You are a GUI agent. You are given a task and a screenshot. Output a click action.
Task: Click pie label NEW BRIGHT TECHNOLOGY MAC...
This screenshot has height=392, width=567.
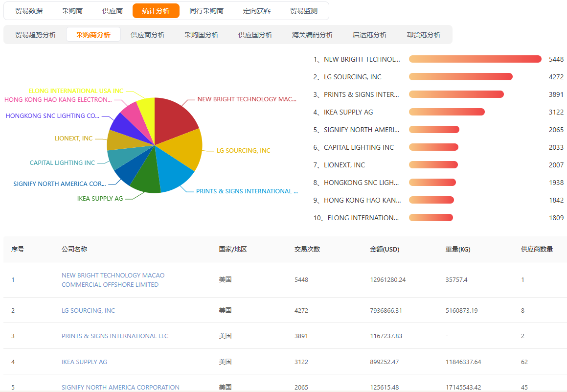247,99
